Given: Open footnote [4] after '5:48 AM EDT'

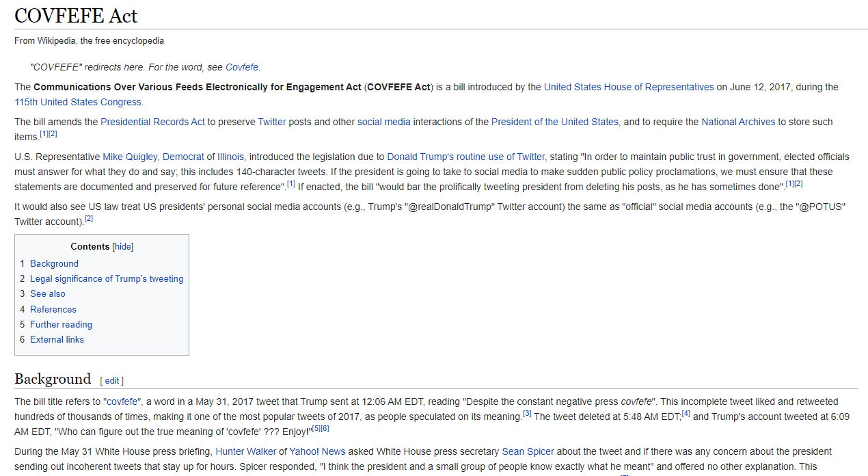Looking at the screenshot, I should click(686, 413).
